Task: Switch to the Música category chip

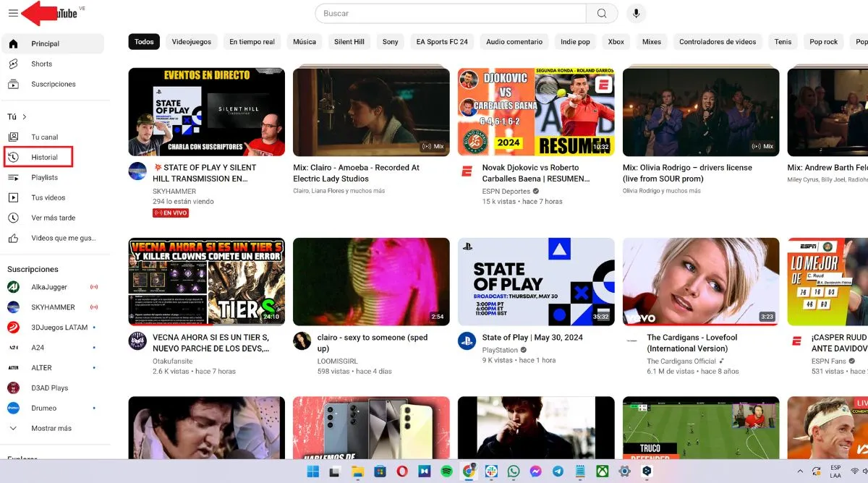Action: click(304, 41)
